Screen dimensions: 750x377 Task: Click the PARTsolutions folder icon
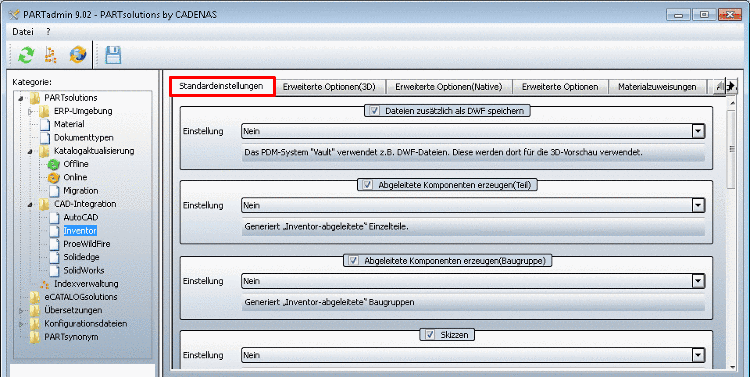click(x=35, y=98)
